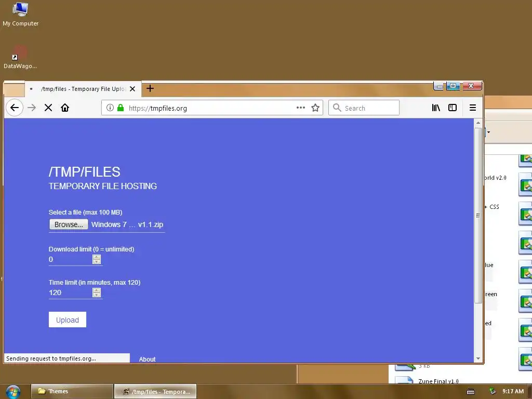Open My Computer desktop icon

(20, 14)
